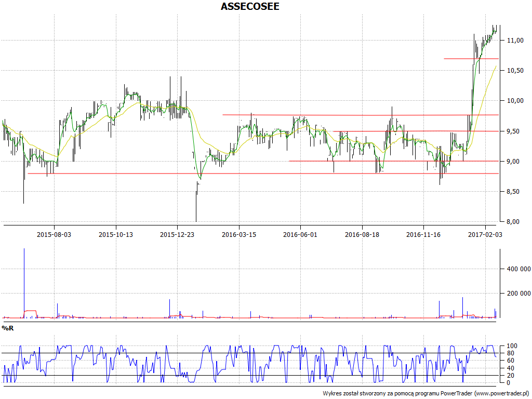Viewport: 532px width, 399px height.
Task: Select the 2016-11-16 date label
Action: [x=423, y=234]
